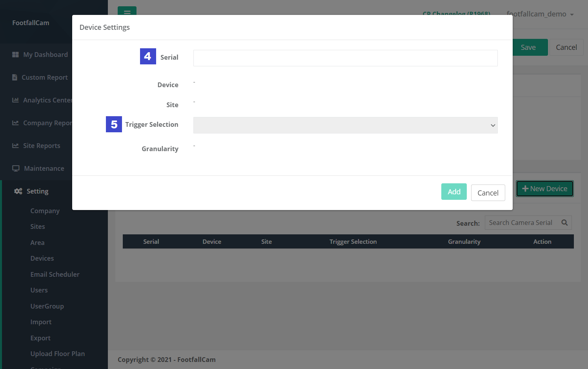Click the Company Report line chart icon
Viewport: 588px width, 369px height.
click(15, 123)
